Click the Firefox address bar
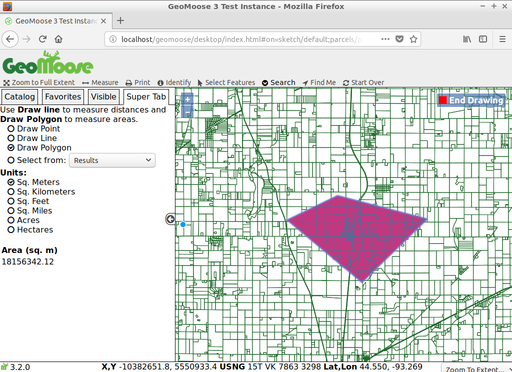 243,39
